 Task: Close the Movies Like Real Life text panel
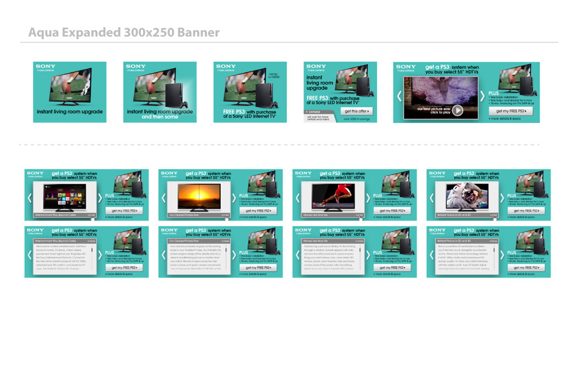click(x=359, y=241)
